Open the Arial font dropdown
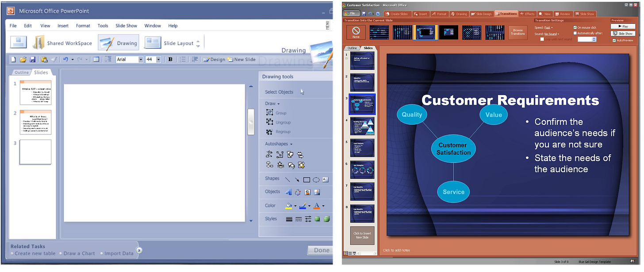Image resolution: width=644 pixels, height=272 pixels. pos(141,59)
